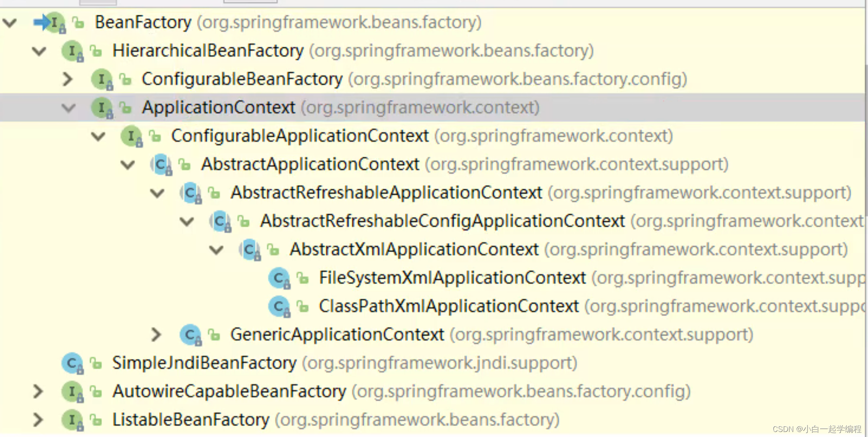Click the SimpleJndiBeanFactory class icon
The height and width of the screenshot is (437, 868).
72,363
